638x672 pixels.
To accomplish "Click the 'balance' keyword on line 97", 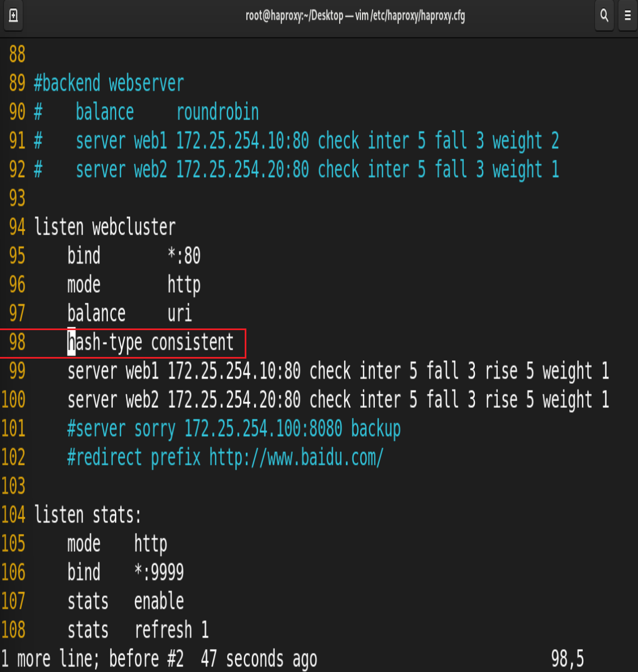I will (97, 313).
